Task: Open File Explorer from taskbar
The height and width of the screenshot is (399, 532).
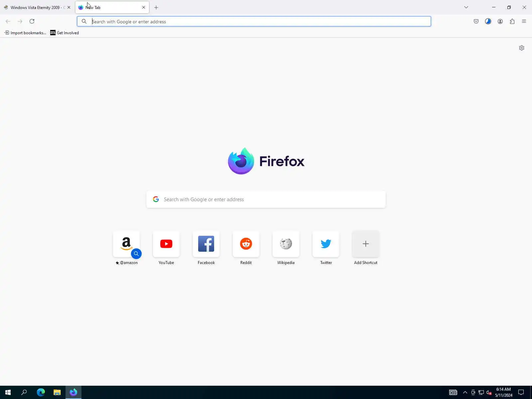Action: (57, 392)
